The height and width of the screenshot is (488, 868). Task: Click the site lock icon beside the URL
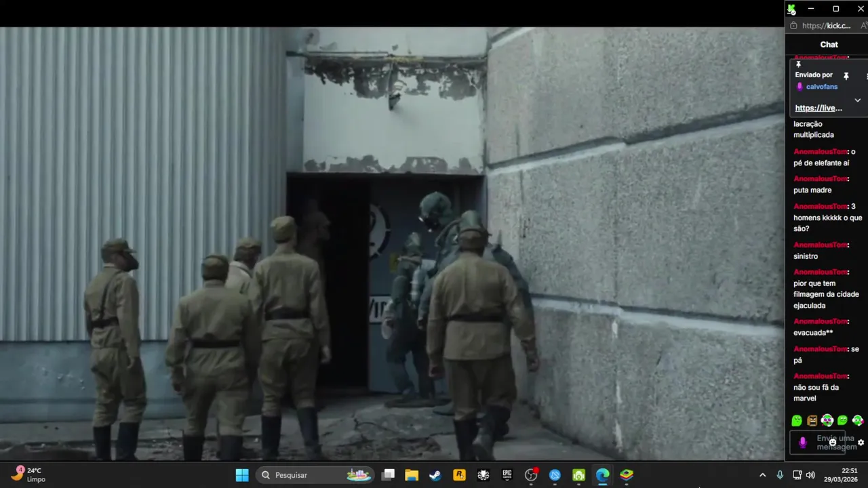[x=794, y=26]
